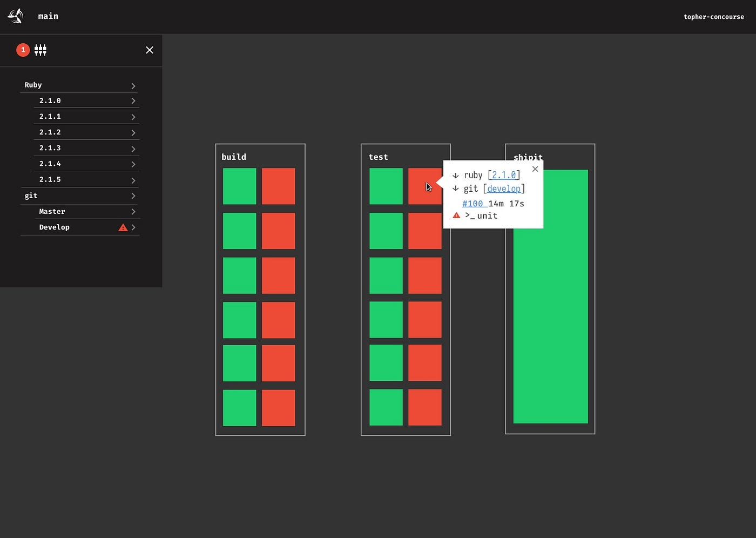Click the topher-concourse user name

(713, 17)
